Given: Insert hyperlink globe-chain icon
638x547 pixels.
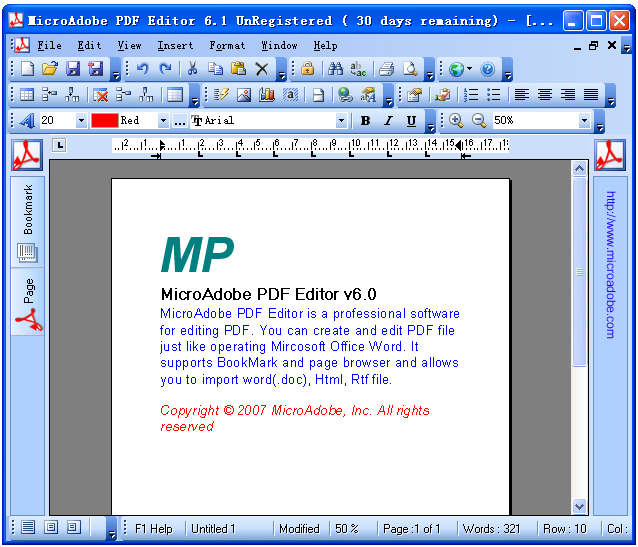Looking at the screenshot, I should coord(345,95).
